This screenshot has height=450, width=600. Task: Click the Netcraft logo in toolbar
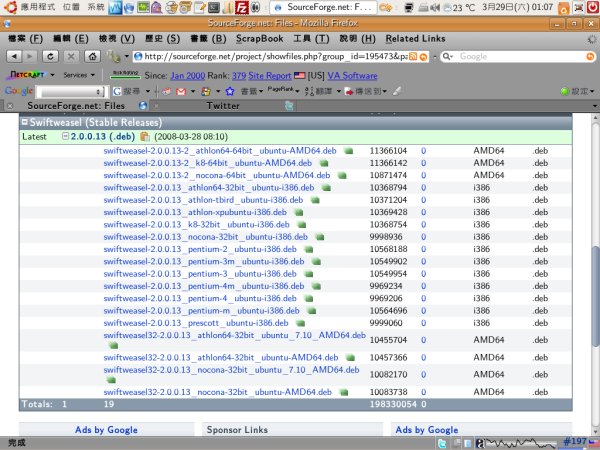(26, 75)
